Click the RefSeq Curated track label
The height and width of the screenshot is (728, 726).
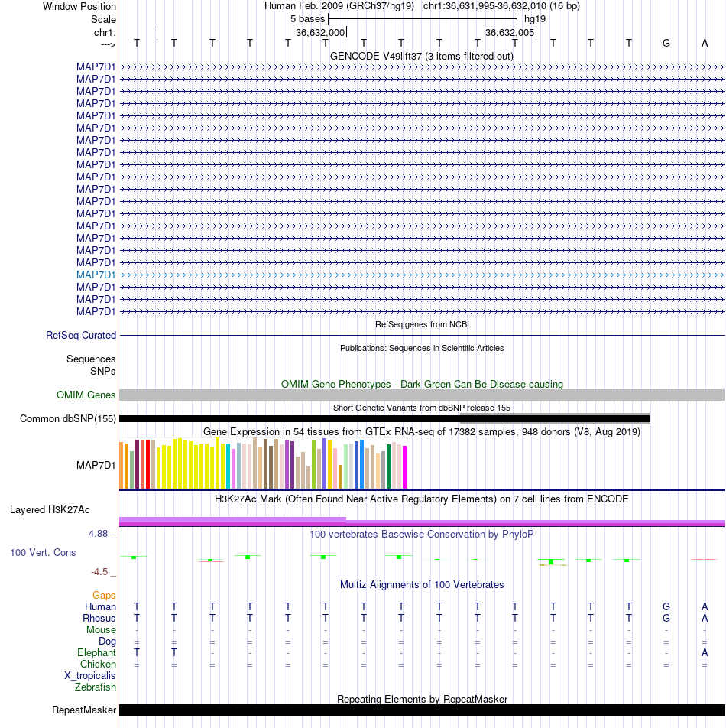(x=81, y=335)
